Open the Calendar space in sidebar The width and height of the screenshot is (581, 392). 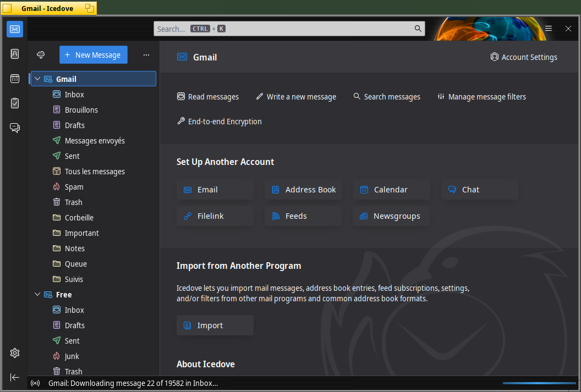click(15, 79)
